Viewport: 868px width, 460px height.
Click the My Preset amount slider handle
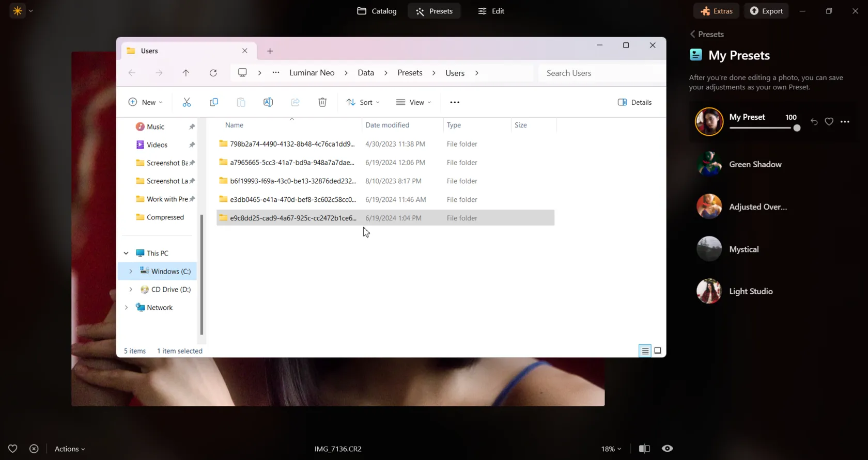[797, 128]
